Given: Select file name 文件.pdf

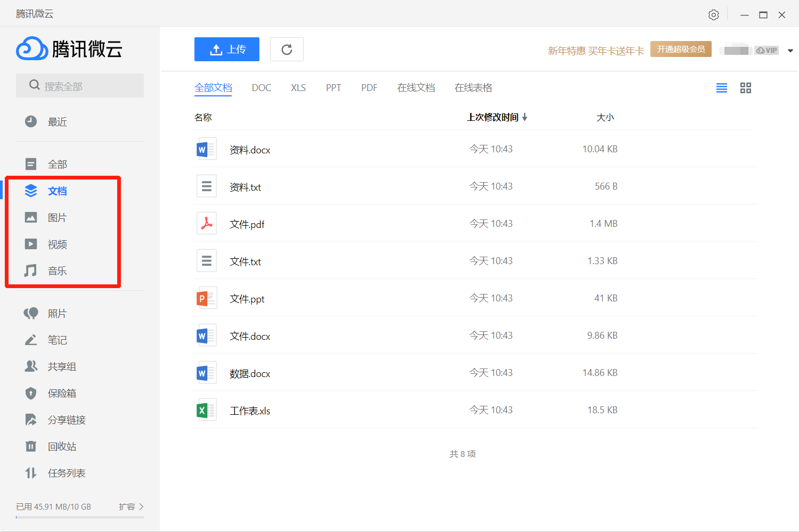Looking at the screenshot, I should pos(247,224).
